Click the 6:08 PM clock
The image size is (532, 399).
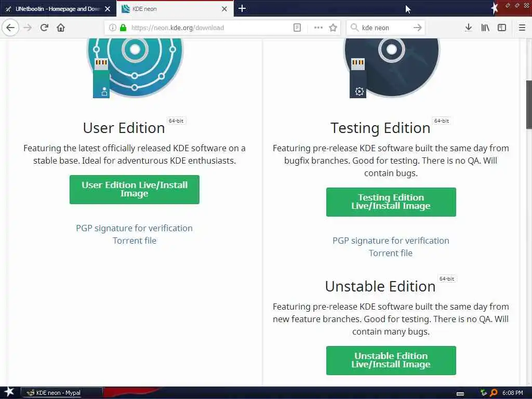(512, 393)
